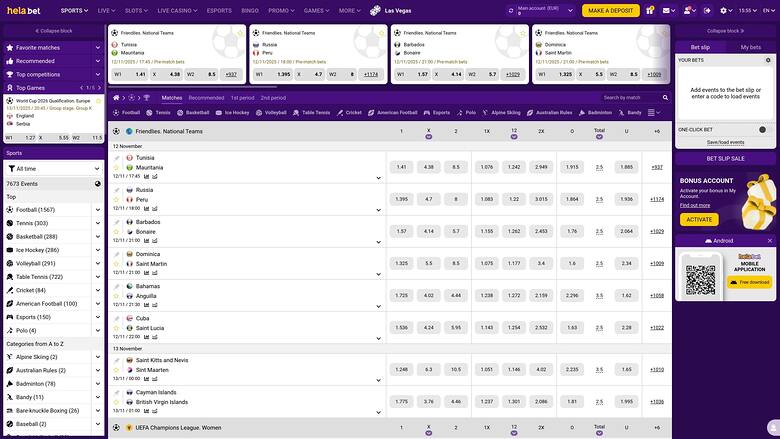This screenshot has width=780, height=439.
Task: Open the messages envelope icon
Action: [666, 10]
